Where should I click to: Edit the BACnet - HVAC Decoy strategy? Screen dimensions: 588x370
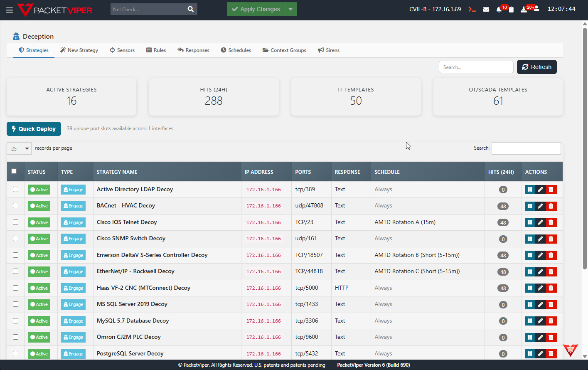pyautogui.click(x=540, y=206)
